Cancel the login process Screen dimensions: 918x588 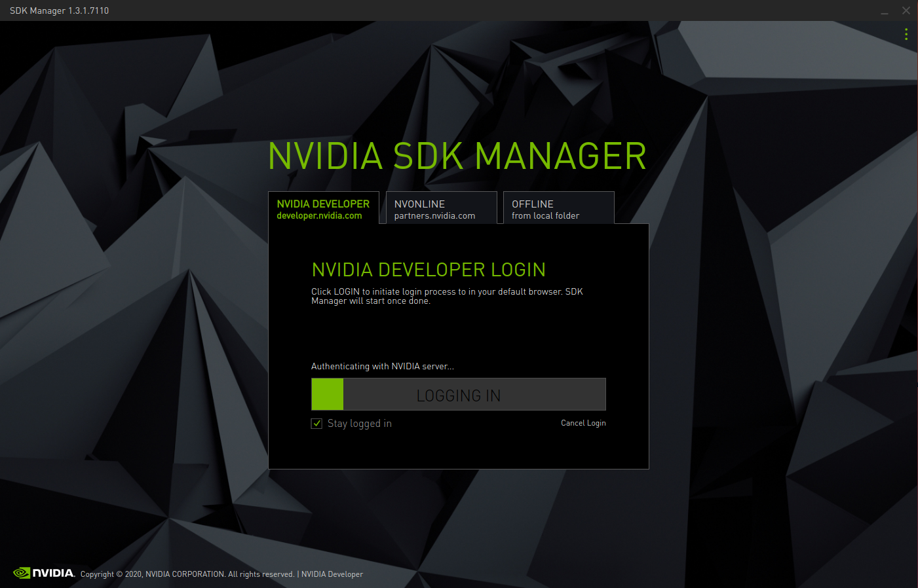(x=583, y=423)
